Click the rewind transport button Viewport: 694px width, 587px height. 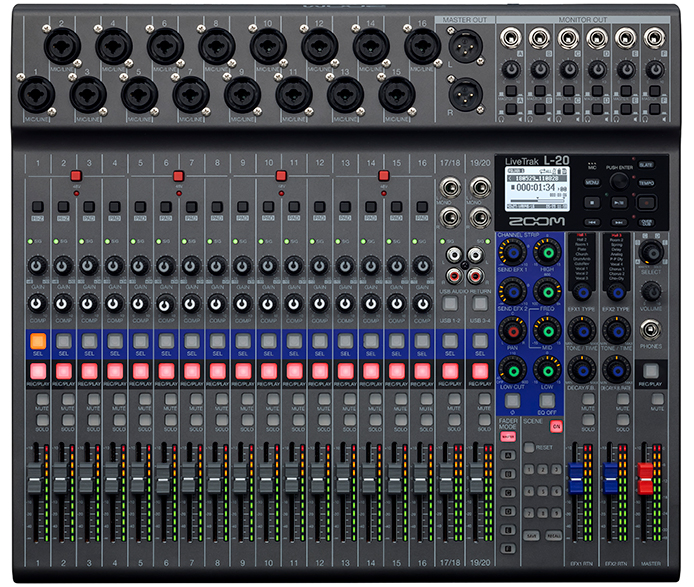pyautogui.click(x=592, y=222)
